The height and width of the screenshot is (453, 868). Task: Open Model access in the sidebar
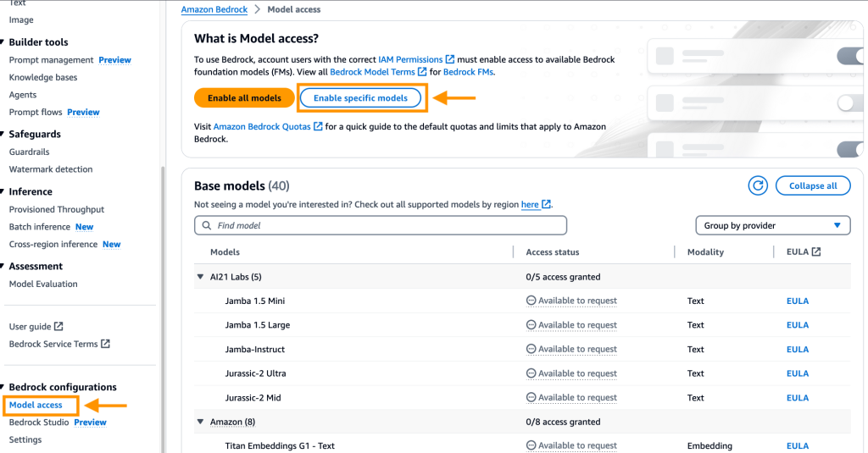tap(36, 406)
